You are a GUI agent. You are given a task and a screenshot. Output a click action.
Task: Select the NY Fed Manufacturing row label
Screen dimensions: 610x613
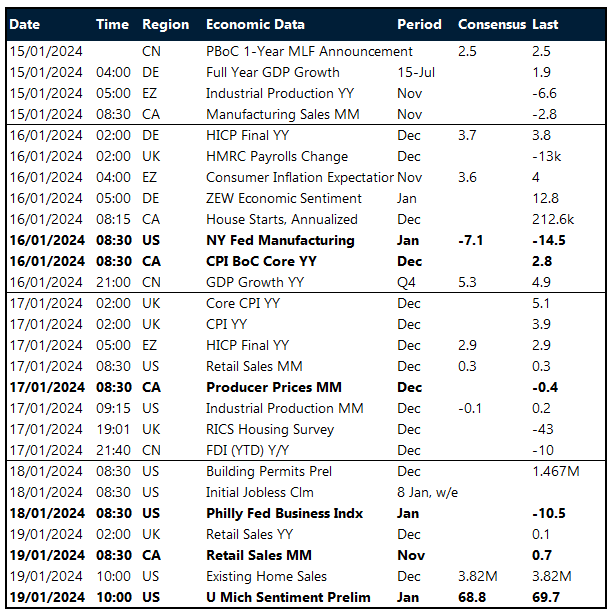click(280, 240)
